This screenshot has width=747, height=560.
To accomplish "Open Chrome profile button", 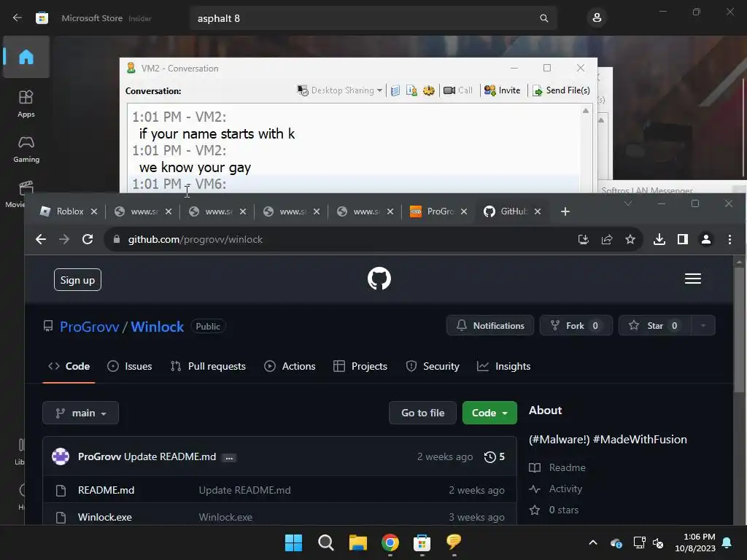I will [706, 239].
